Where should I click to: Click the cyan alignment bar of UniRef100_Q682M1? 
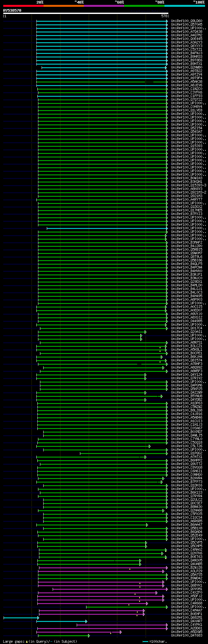pyautogui.click(x=21, y=618)
